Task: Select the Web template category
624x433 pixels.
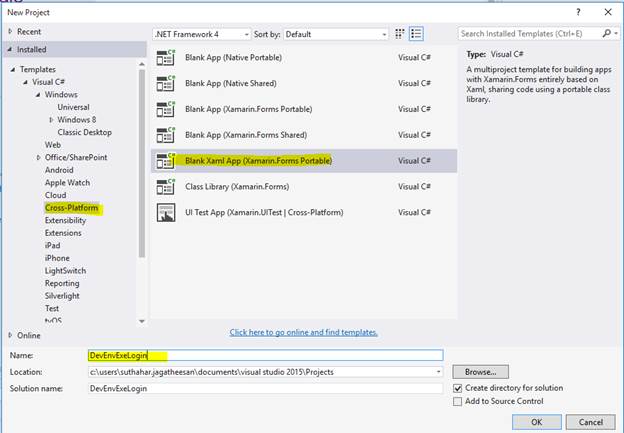Action: (x=53, y=145)
